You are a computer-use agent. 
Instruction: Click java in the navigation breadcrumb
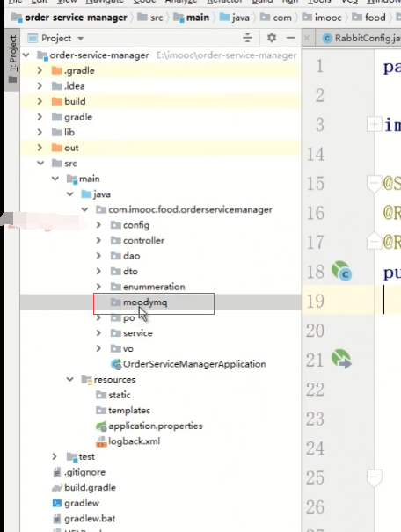coord(241,18)
